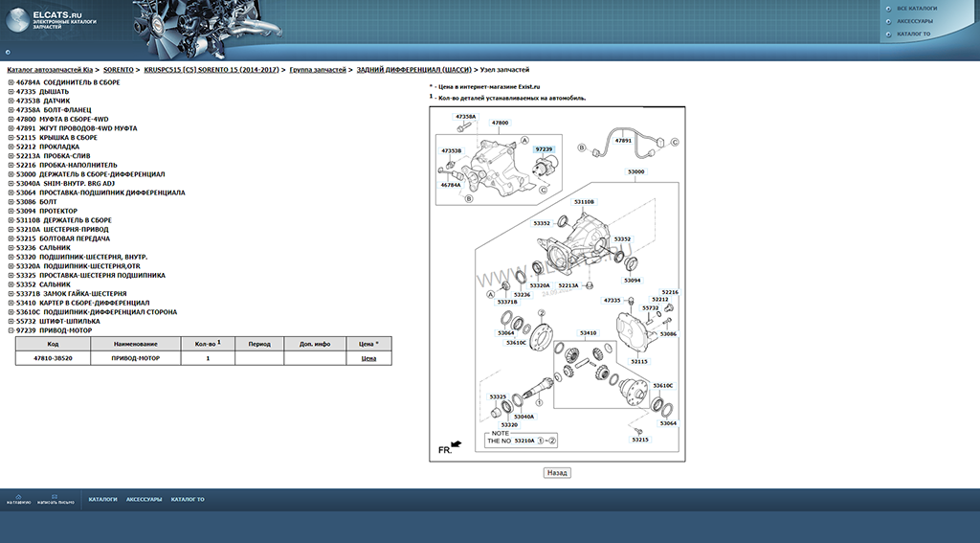The width and height of the screenshot is (980, 543).
Task: Collapse the 97239 ПРИВОД-МОТОР row
Action: [x=11, y=330]
